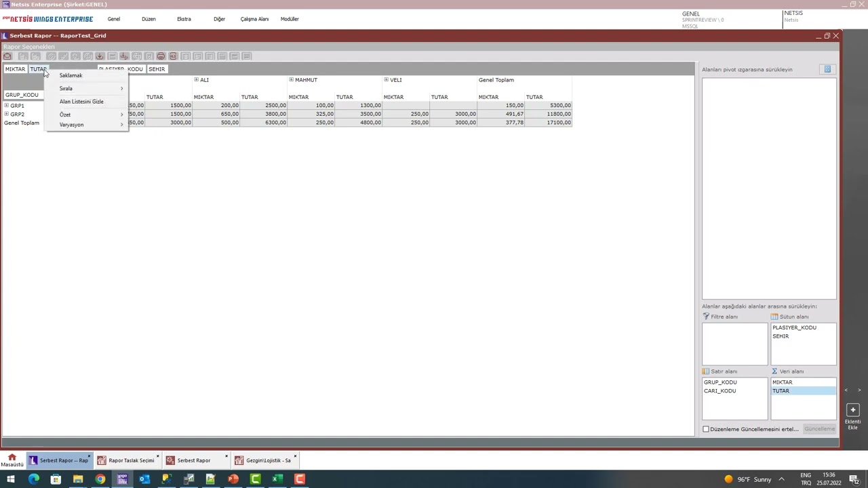The image size is (868, 488).
Task: Select TUTAR in Veri alanı list
Action: 803,391
